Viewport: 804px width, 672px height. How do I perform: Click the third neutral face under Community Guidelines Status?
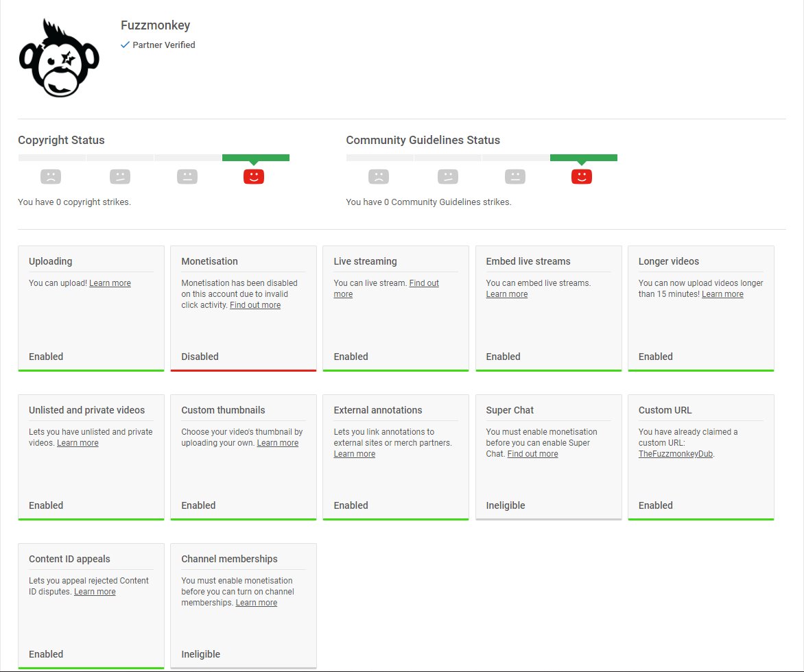(x=515, y=176)
